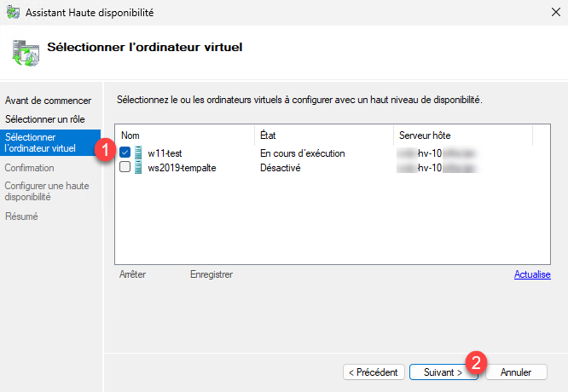This screenshot has width=568, height=392.
Task: Sort list by Serveur hôte column header
Action: [462, 135]
